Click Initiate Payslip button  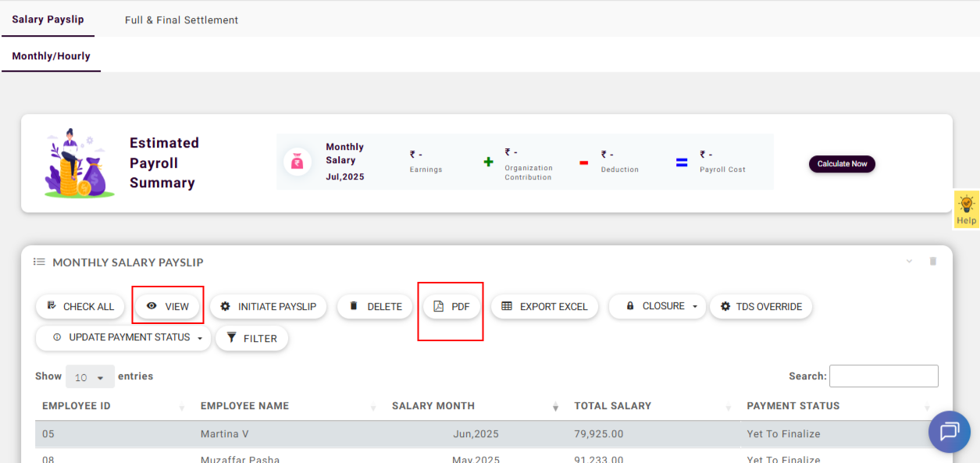[x=268, y=307]
